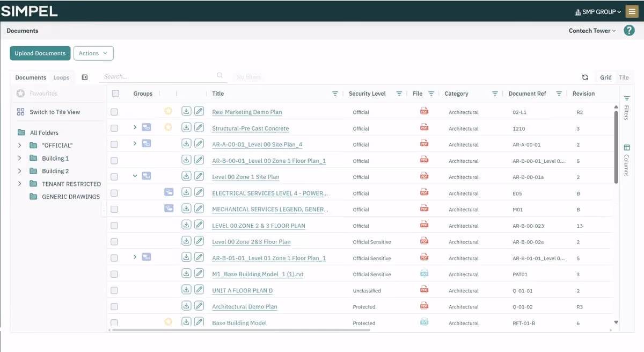Click the search magnifier icon
Viewport: 644px width, 352px height.
tap(219, 76)
